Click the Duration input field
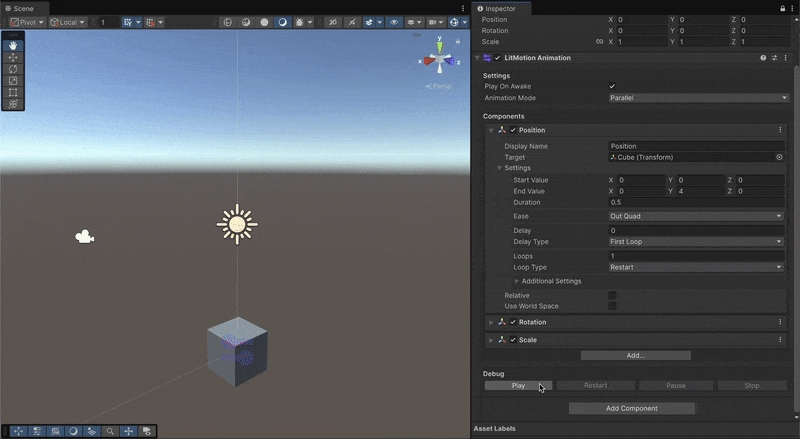Image resolution: width=800 pixels, height=439 pixels. [696, 202]
